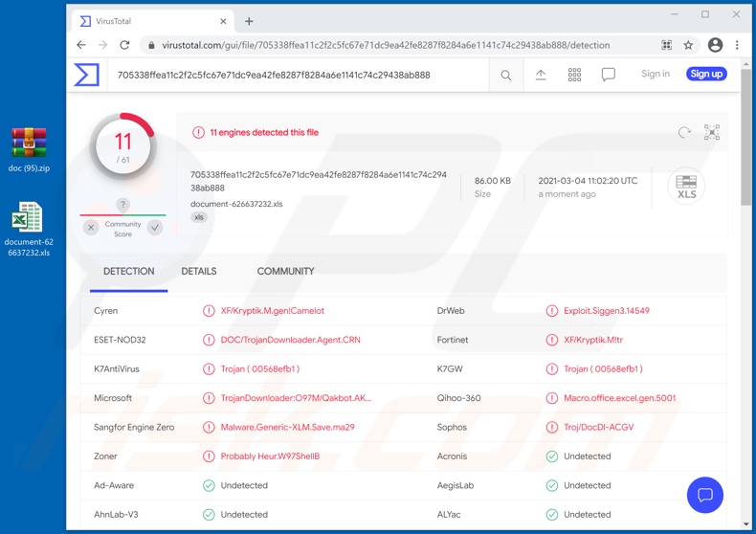Click the 2021-03-04 11:02:20 UTC timestamp
The width and height of the screenshot is (756, 534).
tap(588, 181)
